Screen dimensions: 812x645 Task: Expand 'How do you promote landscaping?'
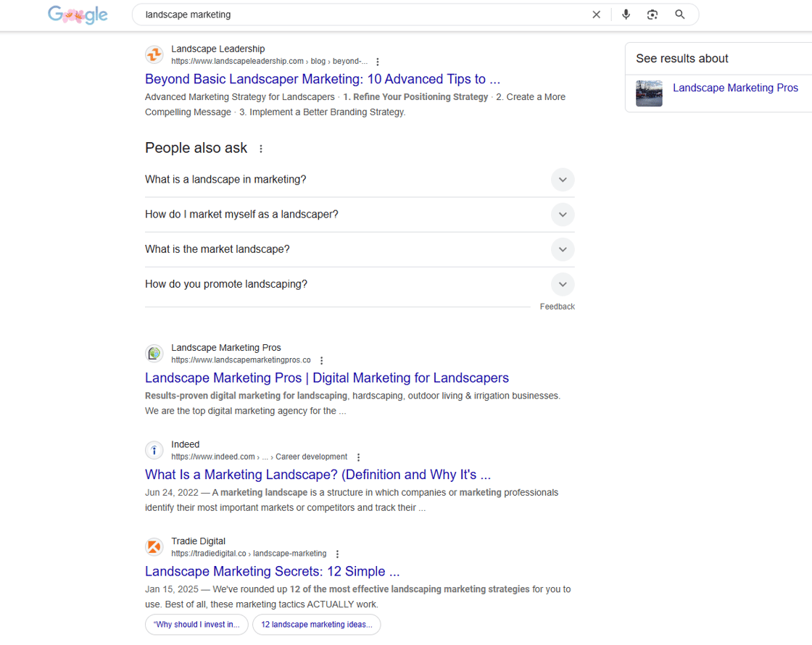coord(563,284)
